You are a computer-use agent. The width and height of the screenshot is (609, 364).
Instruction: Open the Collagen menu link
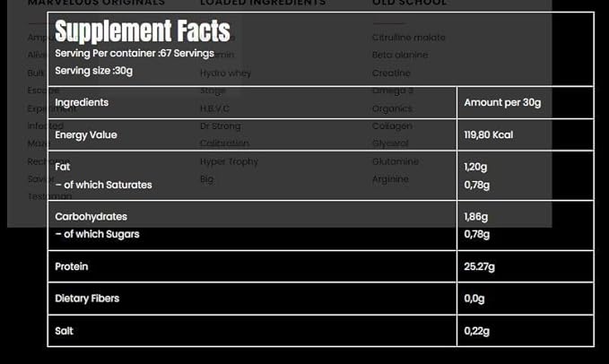392,126
